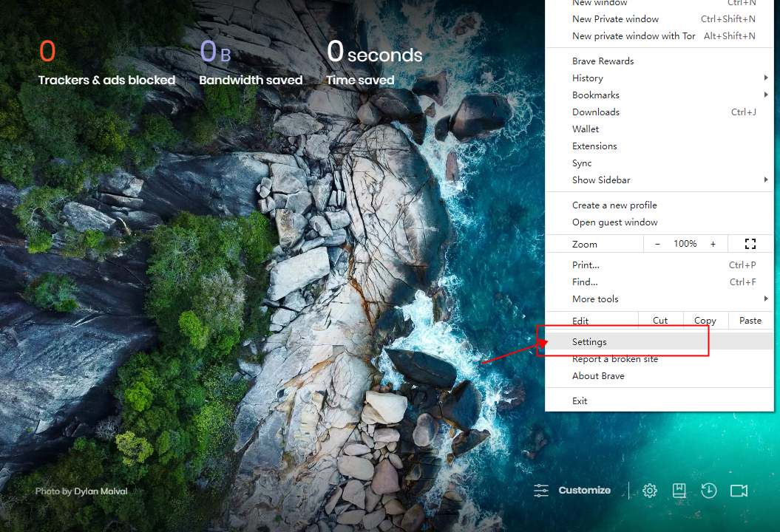Click Paste in the Edit row
The width and height of the screenshot is (780, 532).
(750, 321)
